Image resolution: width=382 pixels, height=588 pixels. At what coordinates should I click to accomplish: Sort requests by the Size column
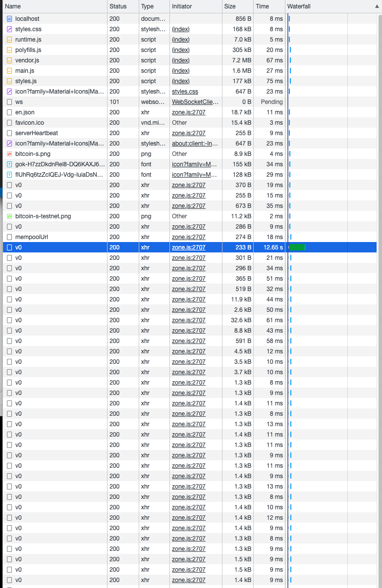pos(237,6)
